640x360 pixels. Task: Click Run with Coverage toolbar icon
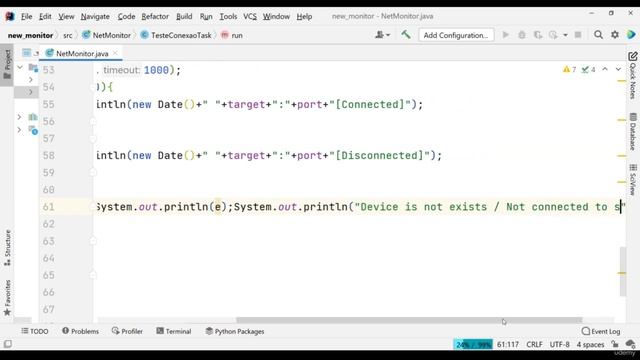click(x=538, y=35)
